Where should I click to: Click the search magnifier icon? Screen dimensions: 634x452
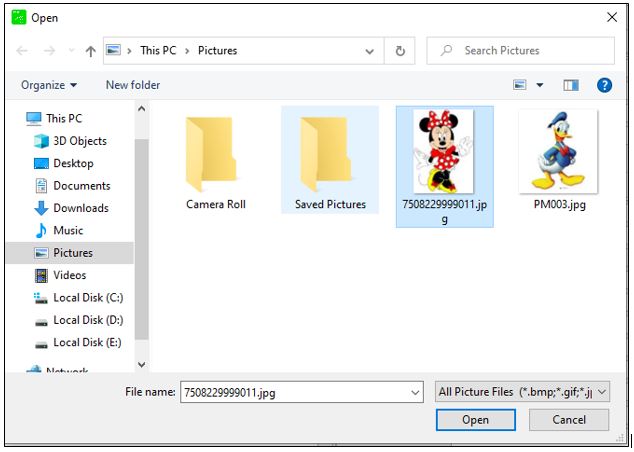point(446,51)
